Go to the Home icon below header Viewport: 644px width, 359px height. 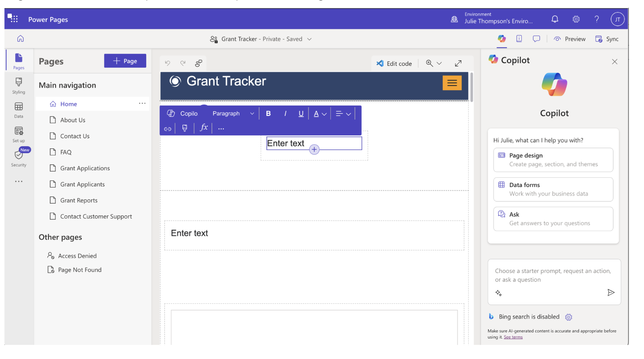click(20, 39)
